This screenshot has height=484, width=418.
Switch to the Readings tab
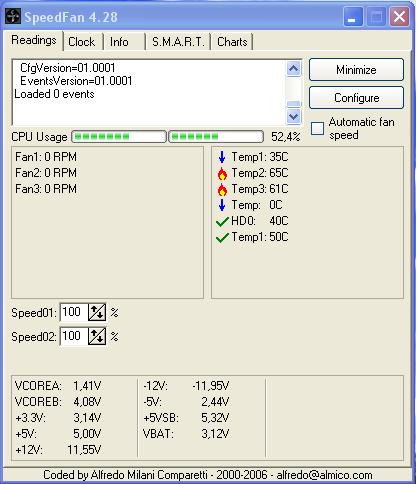[34, 40]
